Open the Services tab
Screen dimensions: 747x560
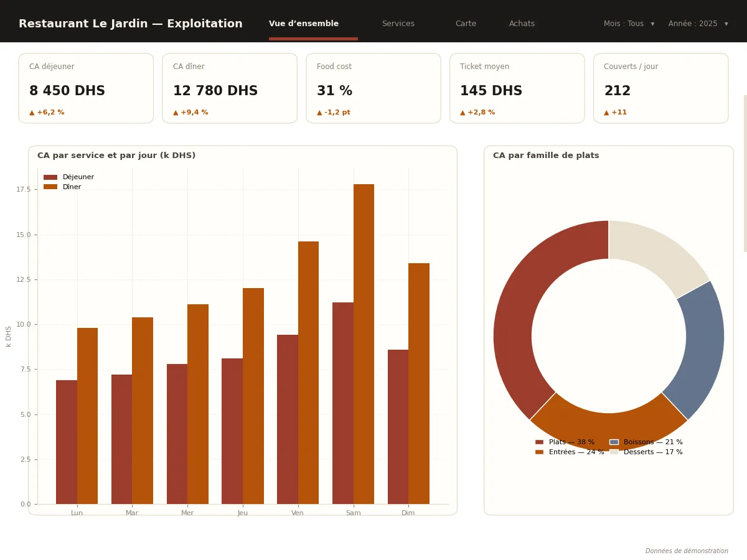398,24
